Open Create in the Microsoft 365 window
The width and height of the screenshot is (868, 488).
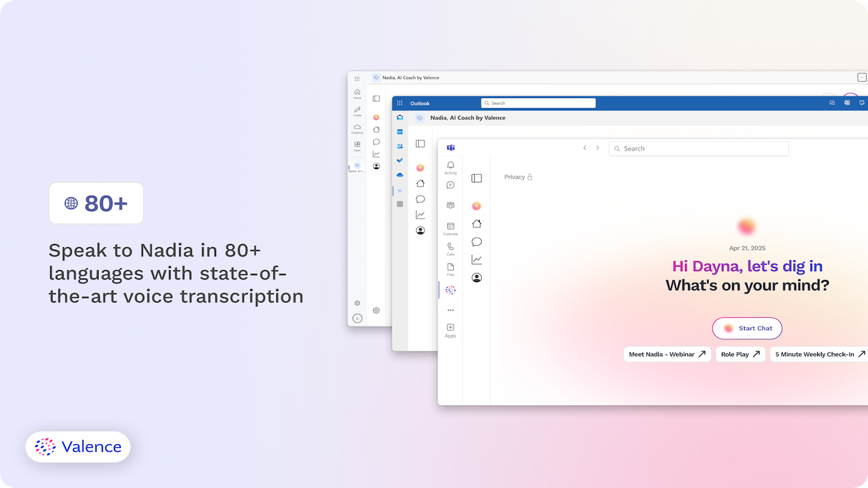(357, 111)
